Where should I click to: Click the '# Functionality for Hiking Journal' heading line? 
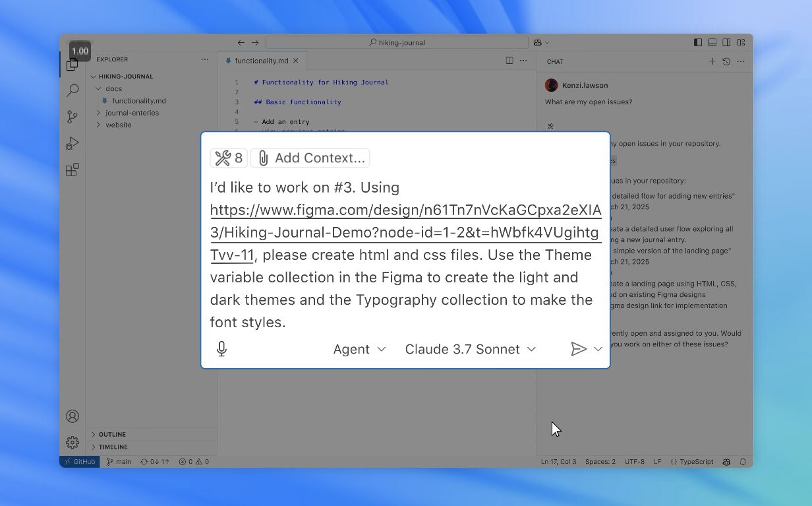coord(321,82)
